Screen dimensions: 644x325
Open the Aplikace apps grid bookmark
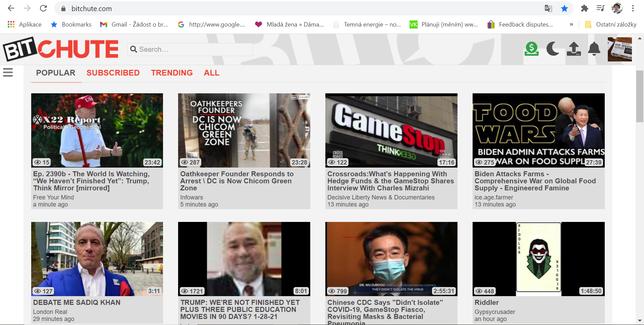(x=24, y=25)
